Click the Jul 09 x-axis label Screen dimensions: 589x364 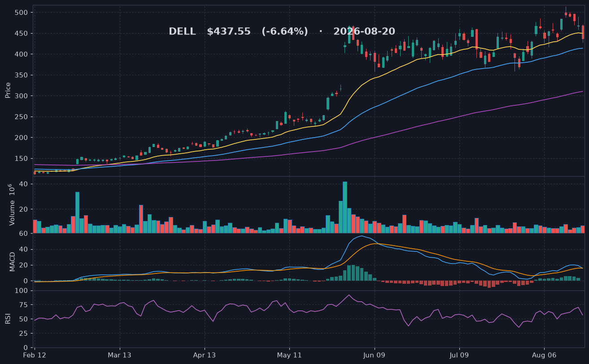459,355
